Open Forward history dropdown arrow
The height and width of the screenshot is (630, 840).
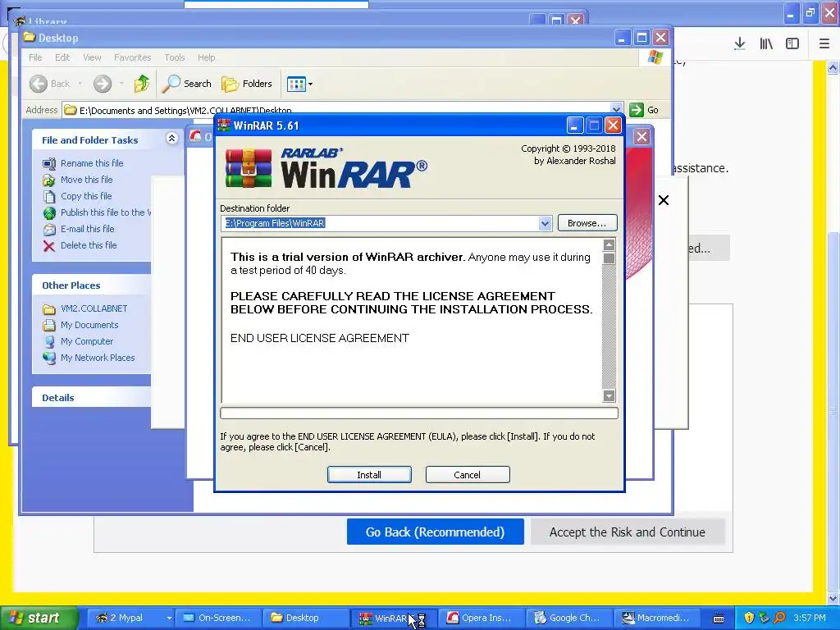click(x=121, y=84)
